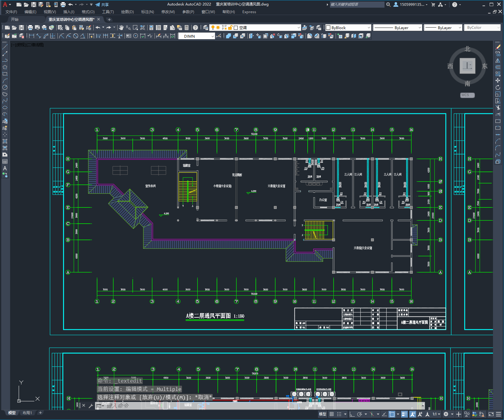Choose the Hatch tool in left toolbar
504x420 pixels.
click(5, 141)
